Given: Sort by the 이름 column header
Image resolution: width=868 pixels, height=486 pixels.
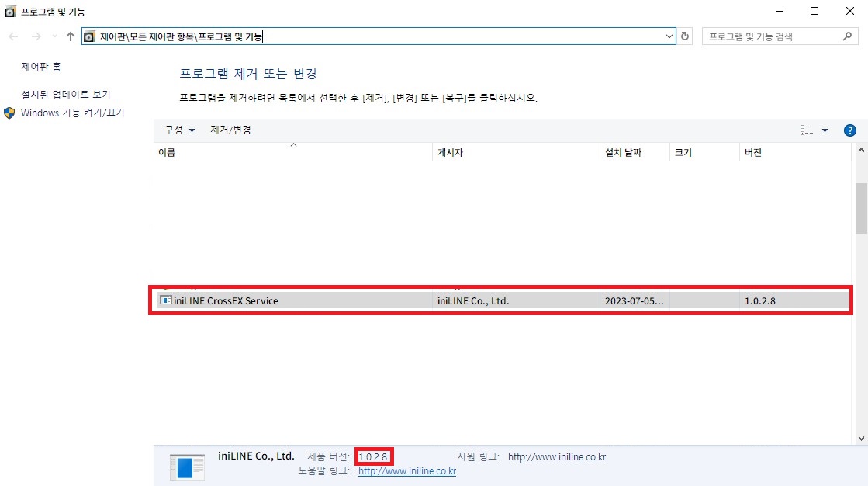Looking at the screenshot, I should tap(292, 152).
